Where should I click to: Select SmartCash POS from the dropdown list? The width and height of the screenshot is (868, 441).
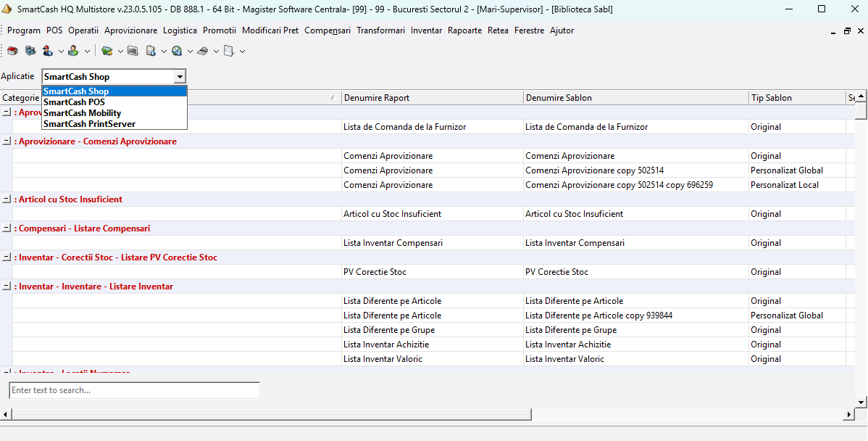pos(114,102)
